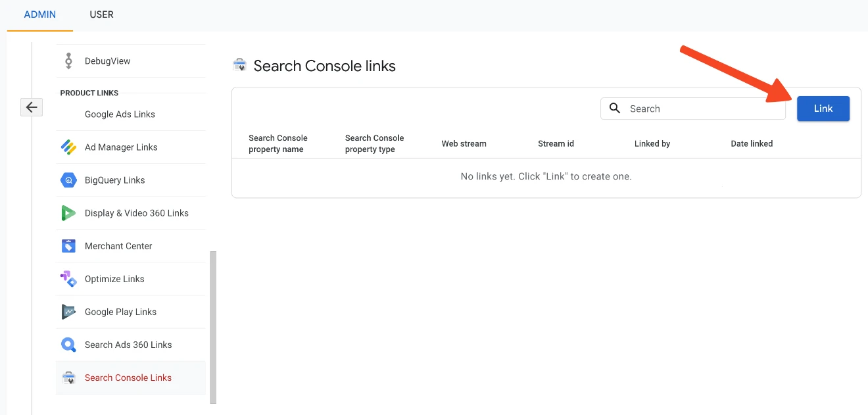Click the PRODUCT LINKS section heading
Viewport: 868px width, 415px height.
tap(89, 93)
